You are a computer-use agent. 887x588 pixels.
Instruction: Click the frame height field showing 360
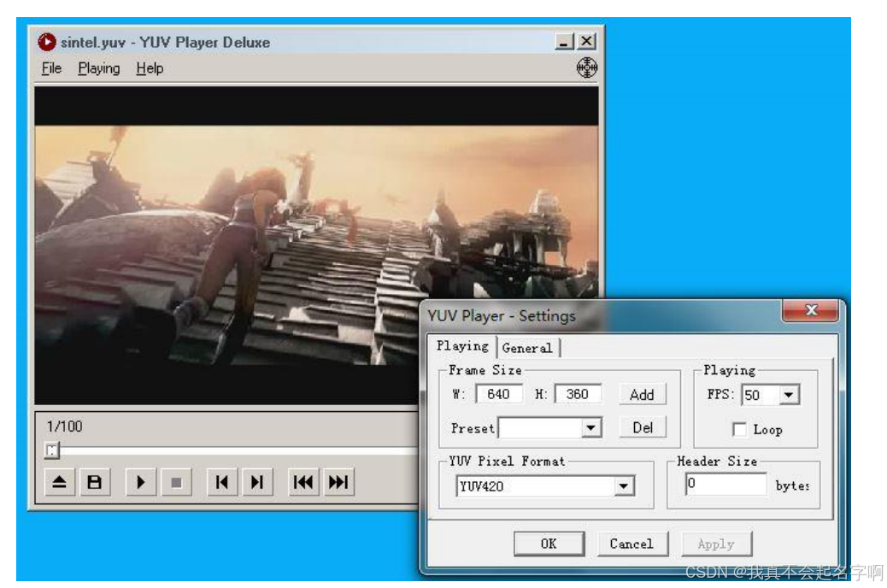(x=578, y=394)
